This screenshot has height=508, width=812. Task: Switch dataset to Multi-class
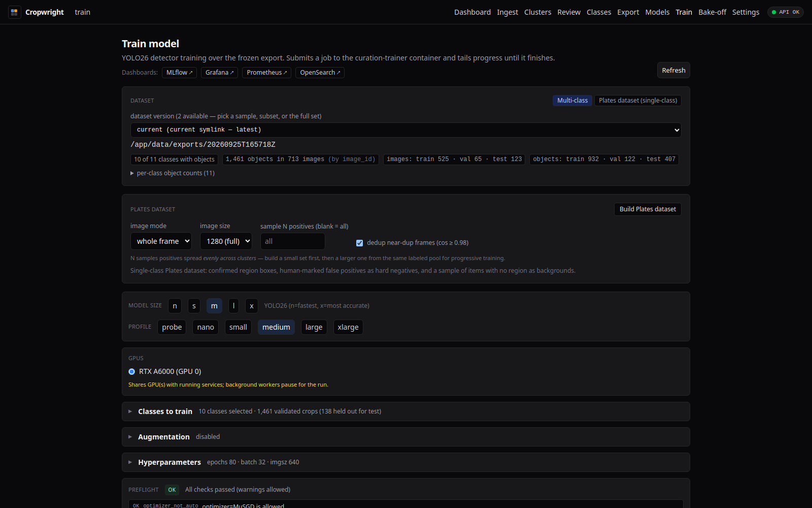572,101
